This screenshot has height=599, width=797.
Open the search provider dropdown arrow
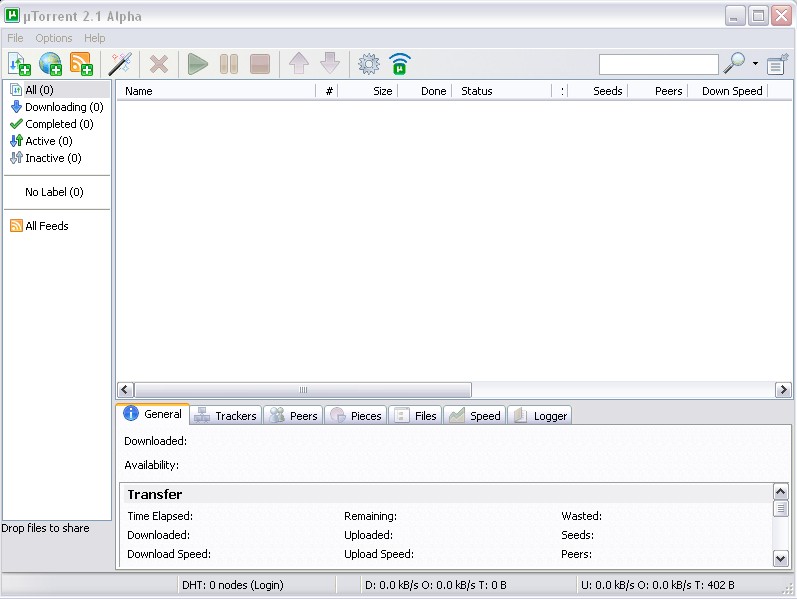tap(755, 64)
